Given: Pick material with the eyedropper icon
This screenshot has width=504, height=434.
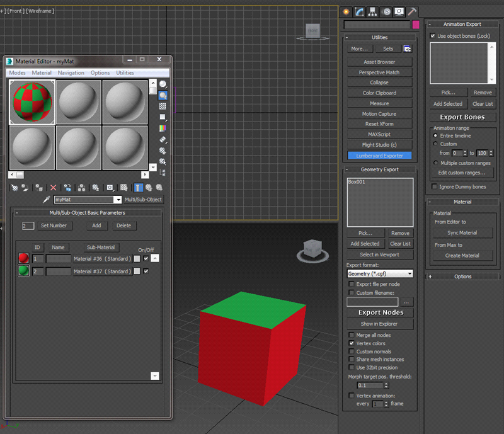Looking at the screenshot, I should [x=47, y=200].
